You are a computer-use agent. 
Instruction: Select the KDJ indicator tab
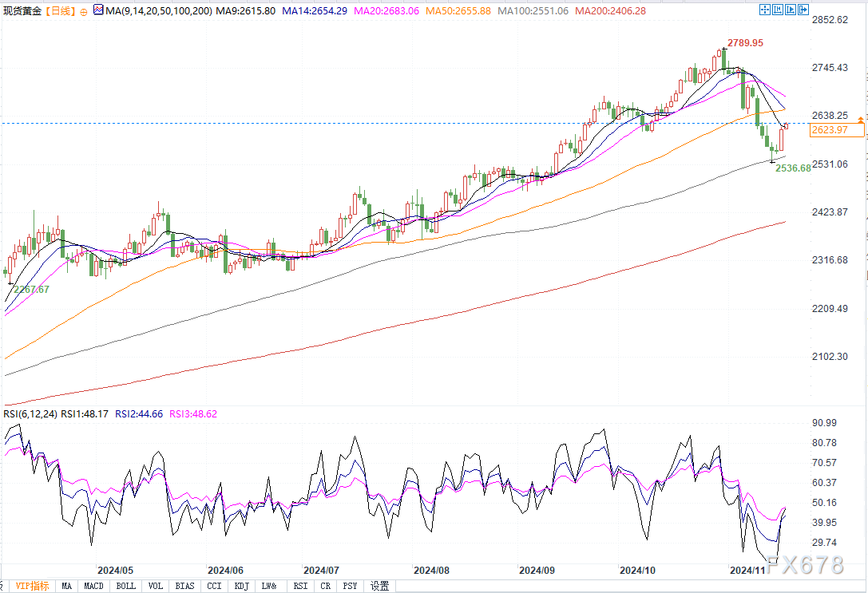point(240,586)
